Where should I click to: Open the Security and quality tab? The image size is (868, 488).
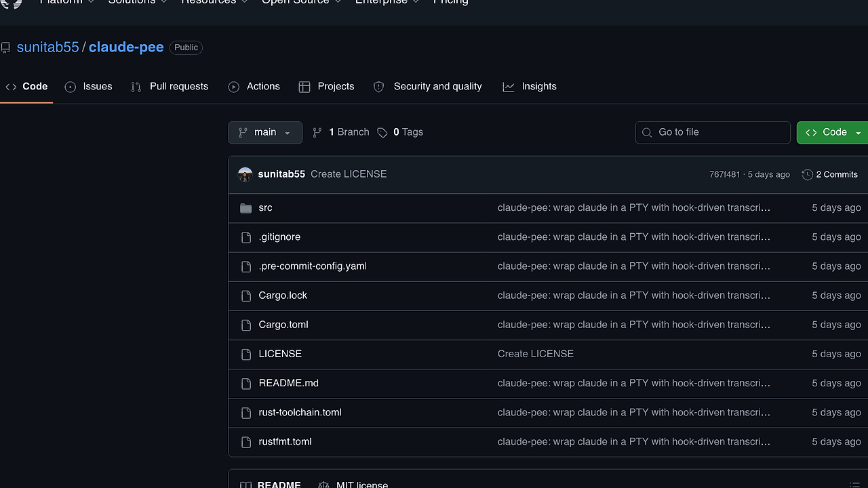coord(428,87)
